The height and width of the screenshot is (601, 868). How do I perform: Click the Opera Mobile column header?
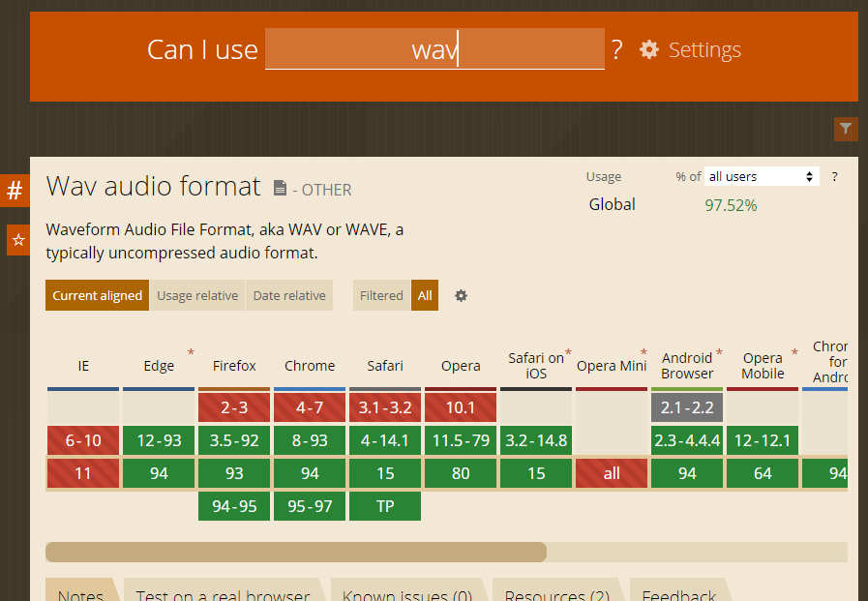click(763, 366)
